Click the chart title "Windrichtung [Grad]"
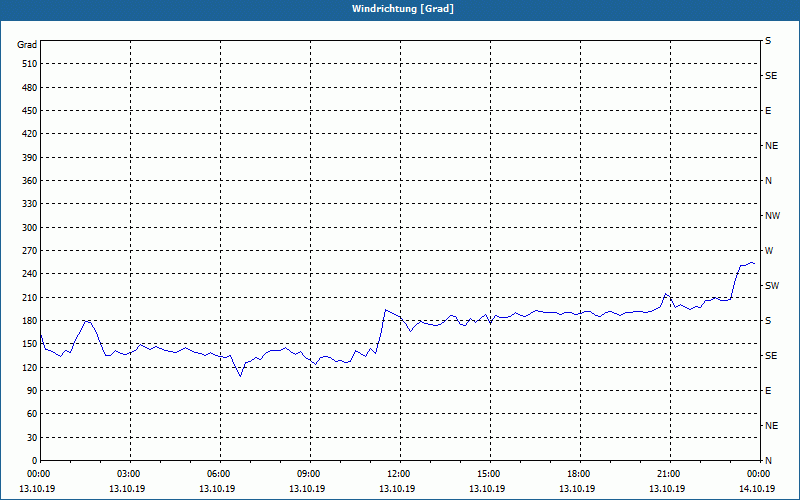Image resolution: width=800 pixels, height=500 pixels. (403, 9)
